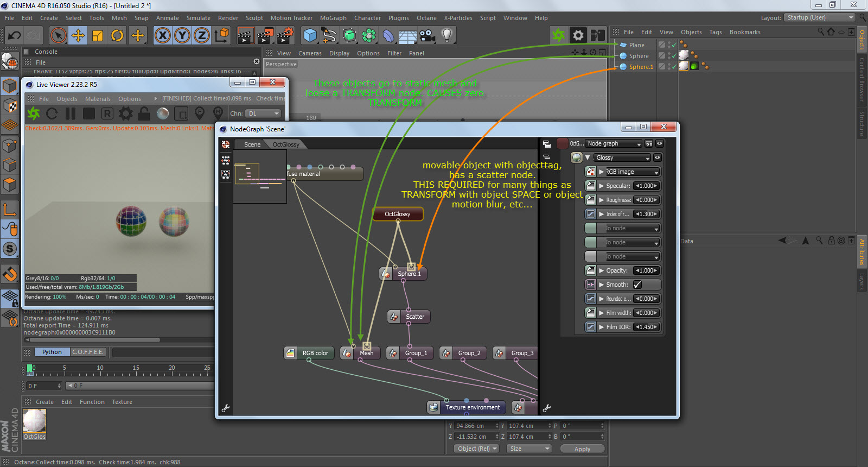Enable render region in Live Viewer
Screen dimensions: 868x467
(181, 113)
